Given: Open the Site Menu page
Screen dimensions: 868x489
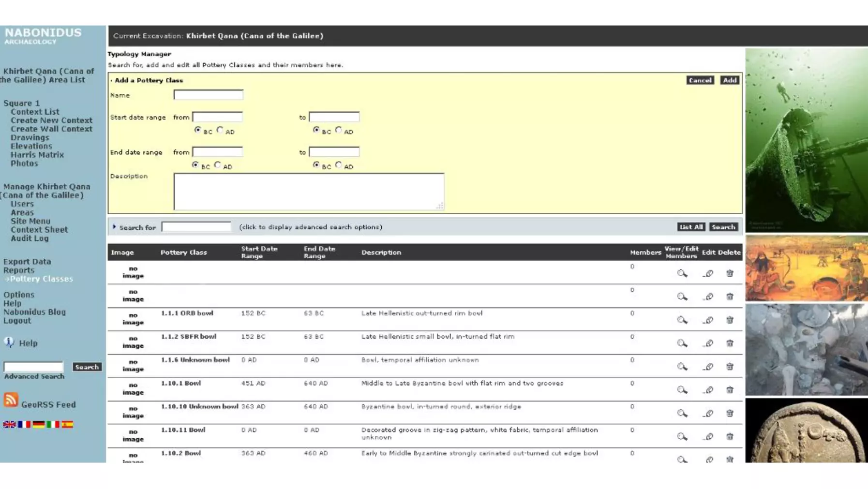Looking at the screenshot, I should (30, 221).
